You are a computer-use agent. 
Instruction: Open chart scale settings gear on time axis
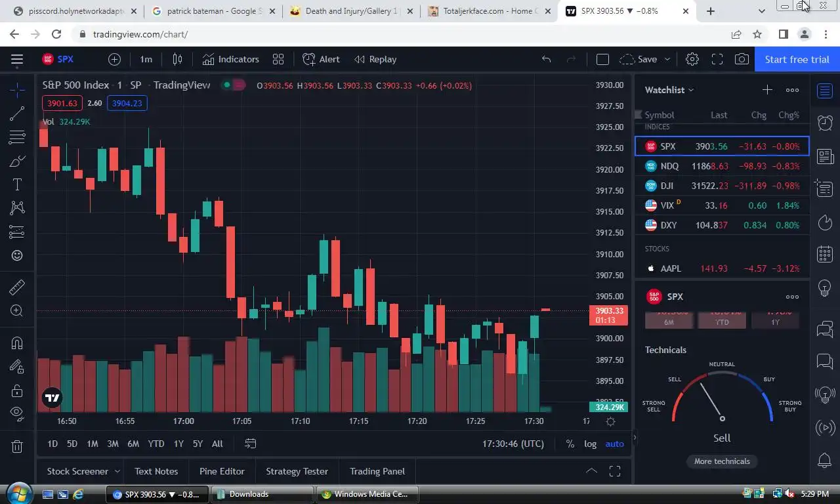(x=610, y=421)
